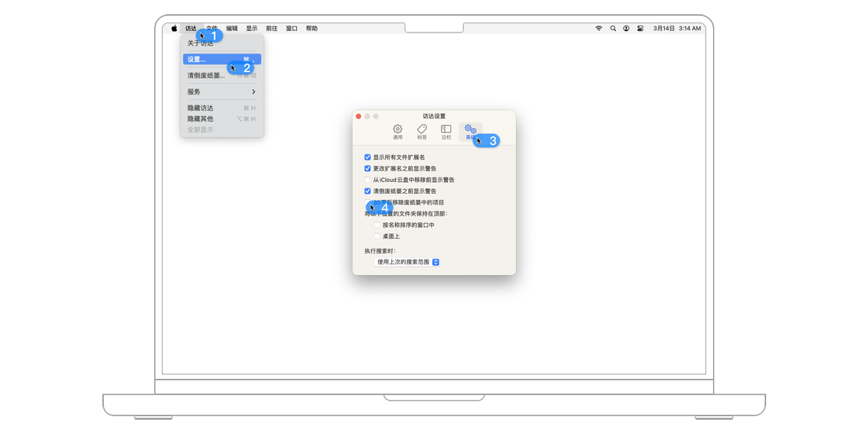Open Control Center icon in menu bar
This screenshot has width=868, height=434.
coord(640,28)
